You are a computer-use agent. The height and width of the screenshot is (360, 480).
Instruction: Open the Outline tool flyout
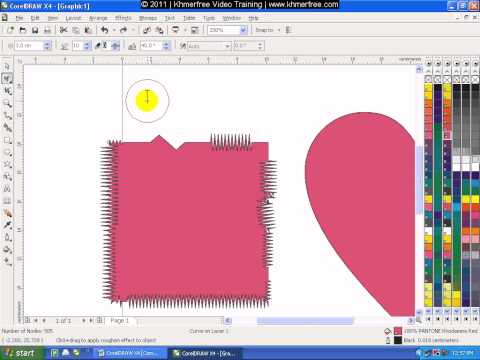coord(7,237)
